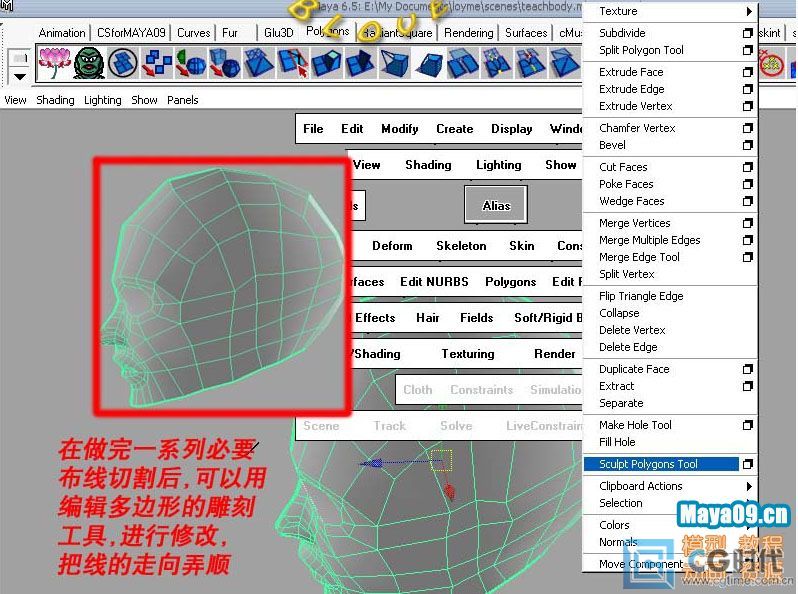The width and height of the screenshot is (798, 594).
Task: Open Split Polygon Tool option box
Action: tap(747, 50)
